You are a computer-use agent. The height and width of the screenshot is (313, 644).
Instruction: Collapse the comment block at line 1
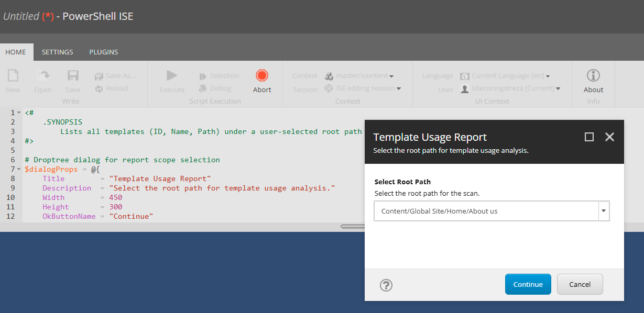click(19, 113)
